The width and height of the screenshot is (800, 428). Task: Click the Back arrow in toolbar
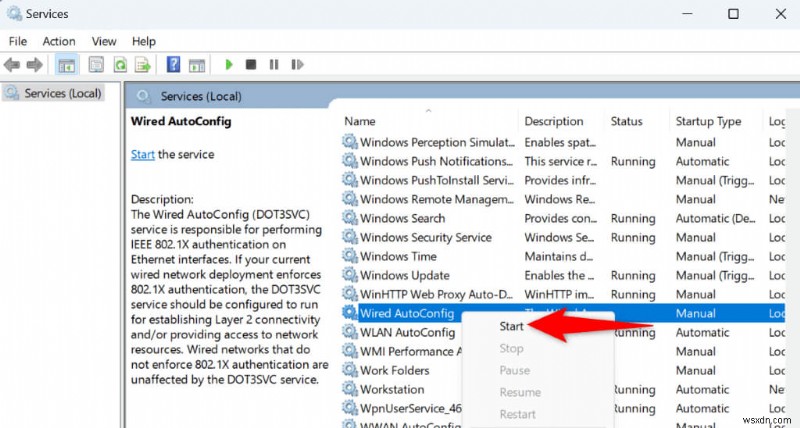point(12,65)
